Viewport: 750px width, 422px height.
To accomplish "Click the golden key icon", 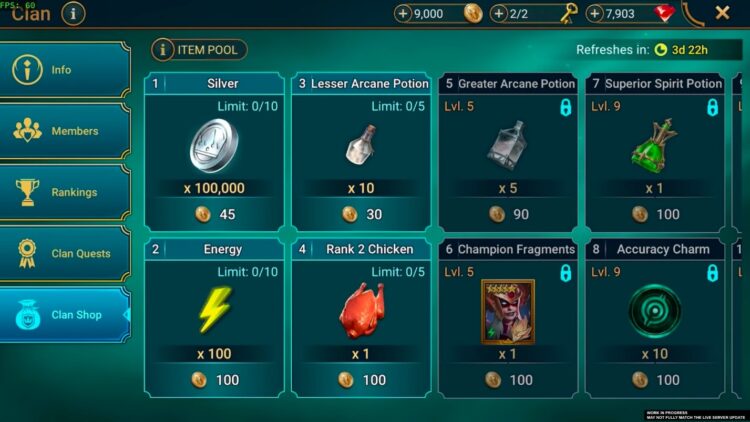I will 569,13.
